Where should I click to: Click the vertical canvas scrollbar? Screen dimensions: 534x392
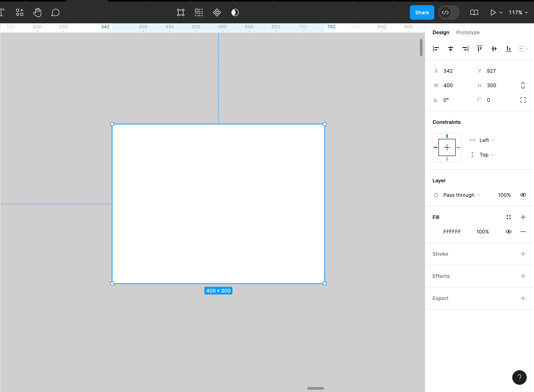421,48
